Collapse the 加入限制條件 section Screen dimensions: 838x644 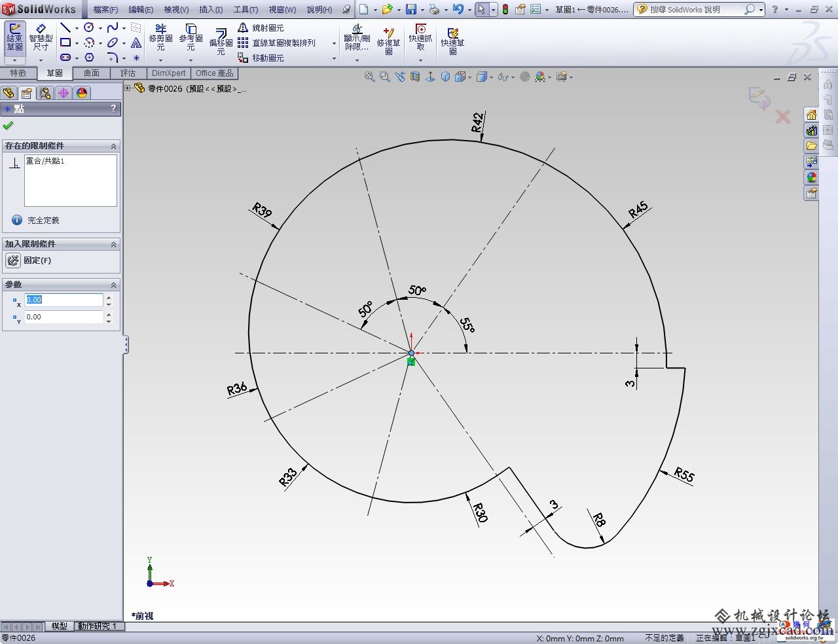click(113, 244)
